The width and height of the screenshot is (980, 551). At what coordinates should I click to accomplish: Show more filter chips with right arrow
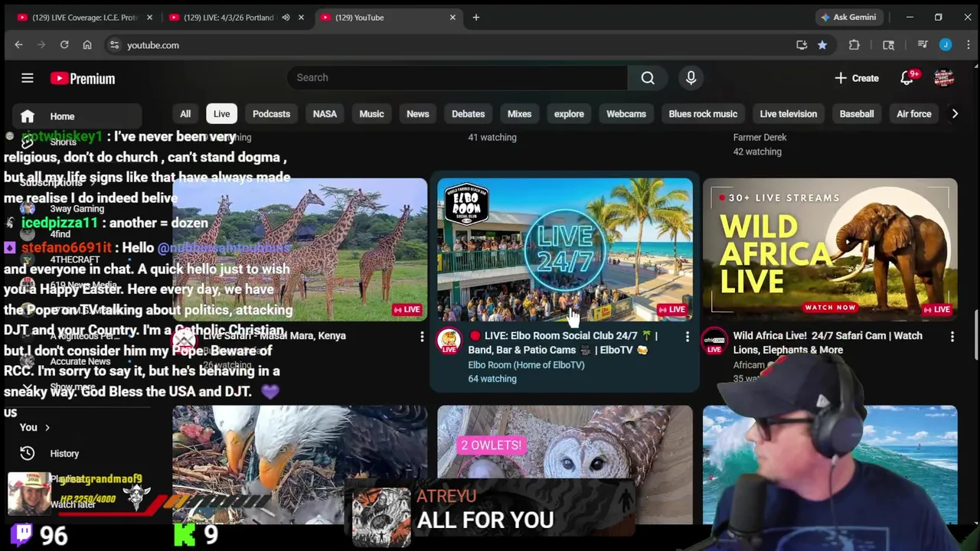tap(955, 114)
